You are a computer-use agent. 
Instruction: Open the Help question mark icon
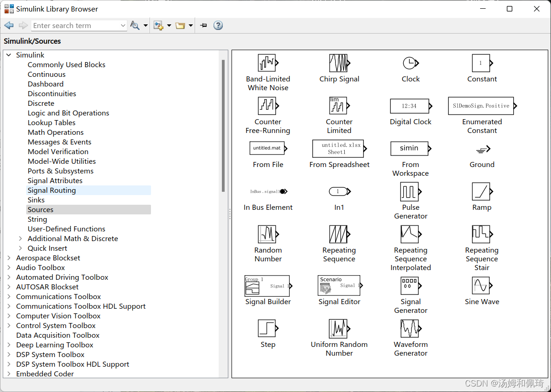coord(218,25)
